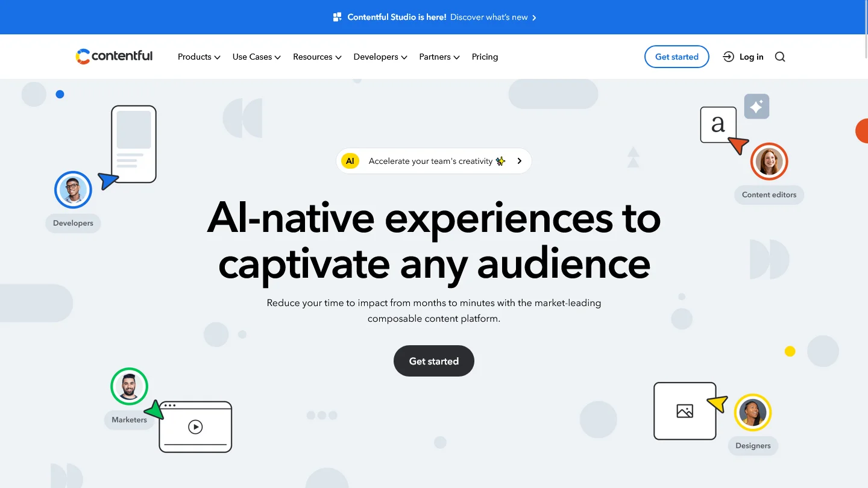This screenshot has width=868, height=488.
Task: Click the letter 'a' text card icon
Action: (718, 125)
